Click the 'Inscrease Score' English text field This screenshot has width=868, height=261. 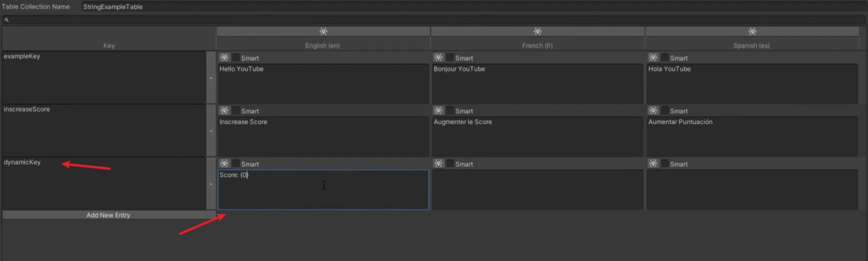pyautogui.click(x=323, y=136)
